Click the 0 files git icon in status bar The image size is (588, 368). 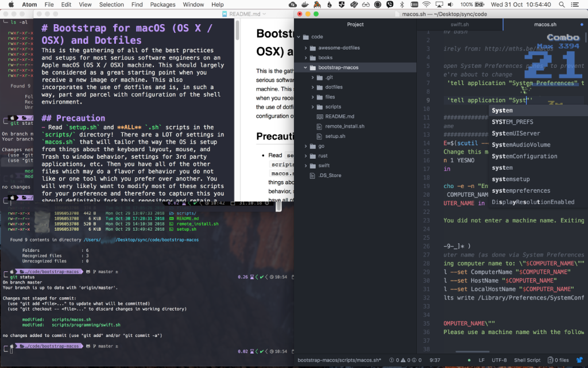pos(558,360)
